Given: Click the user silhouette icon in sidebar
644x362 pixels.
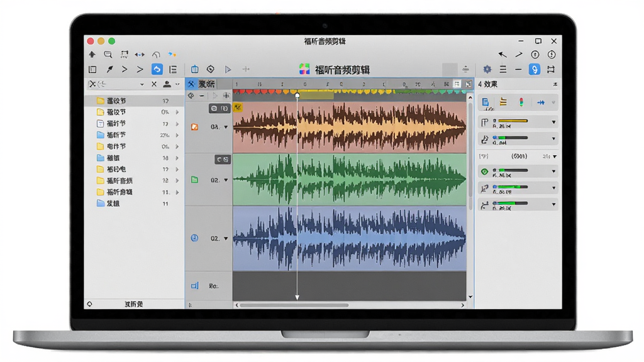Looking at the screenshot, I should (x=167, y=84).
